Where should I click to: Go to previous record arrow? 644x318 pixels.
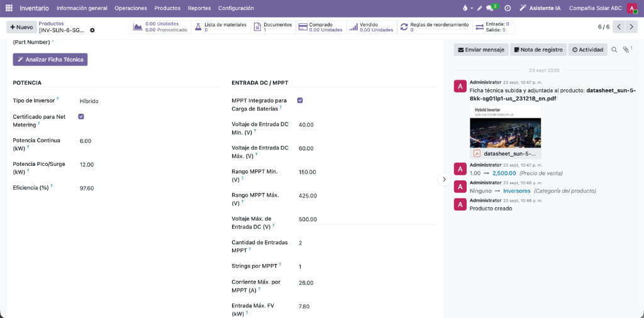pyautogui.click(x=619, y=27)
